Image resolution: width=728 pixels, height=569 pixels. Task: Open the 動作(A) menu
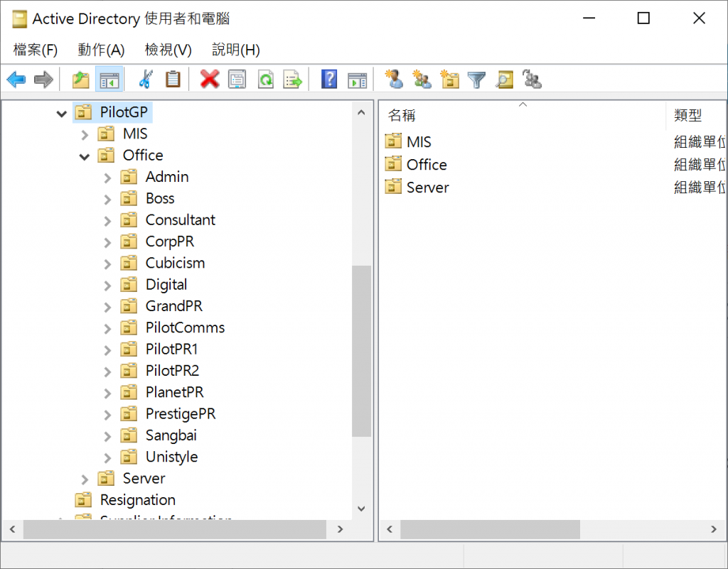click(101, 50)
